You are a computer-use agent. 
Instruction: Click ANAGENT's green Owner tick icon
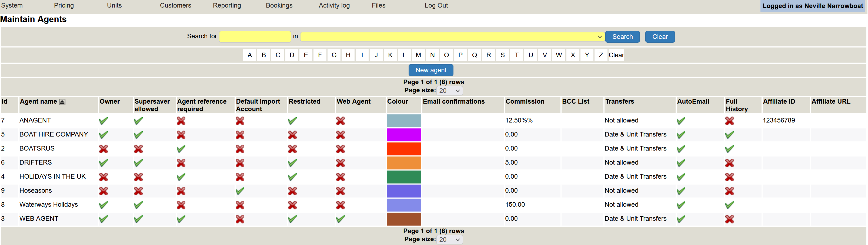(104, 121)
